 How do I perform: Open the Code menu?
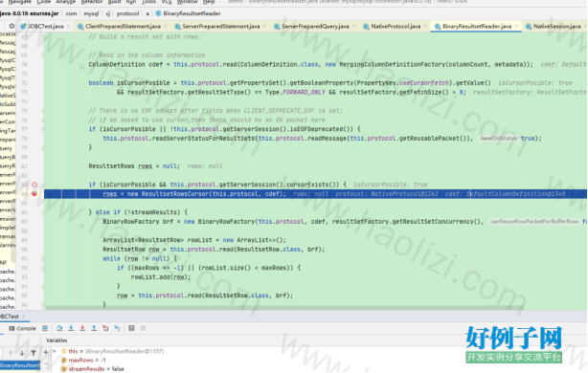click(x=43, y=2)
